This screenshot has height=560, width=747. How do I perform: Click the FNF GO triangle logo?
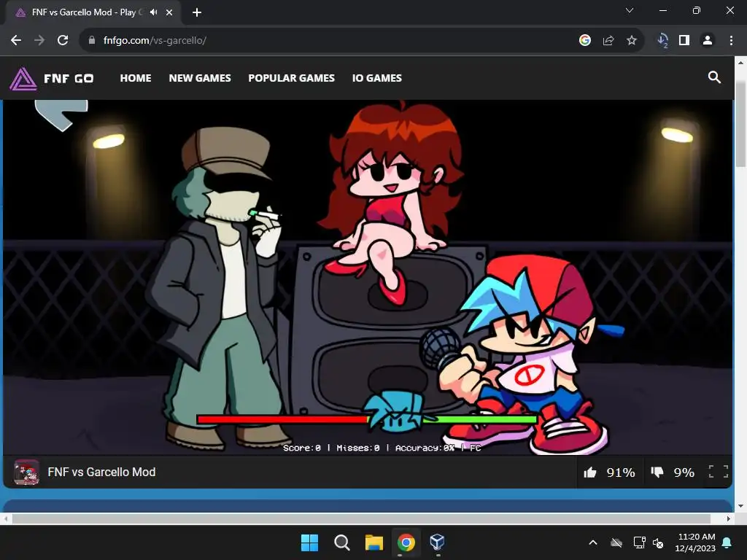[x=23, y=79]
